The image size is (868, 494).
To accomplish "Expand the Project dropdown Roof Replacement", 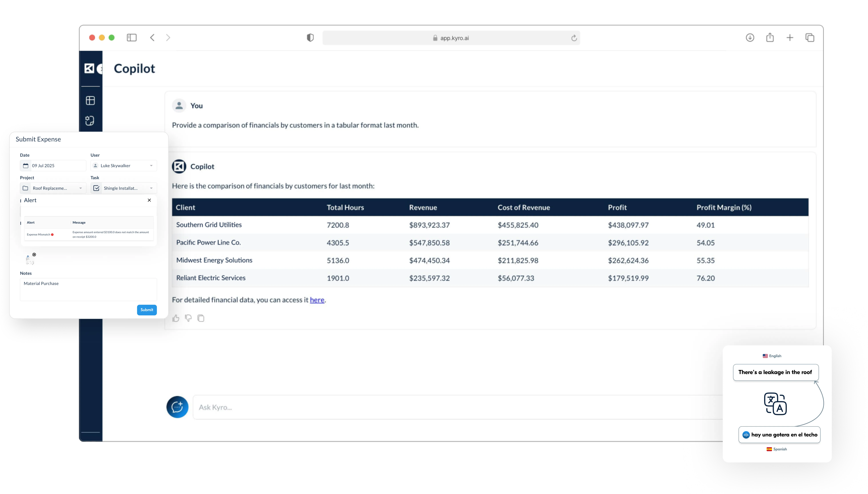I will (53, 188).
